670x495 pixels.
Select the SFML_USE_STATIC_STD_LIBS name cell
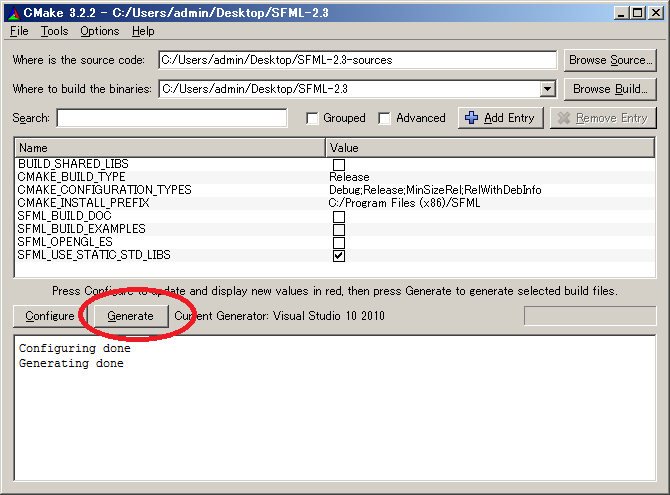(x=94, y=255)
